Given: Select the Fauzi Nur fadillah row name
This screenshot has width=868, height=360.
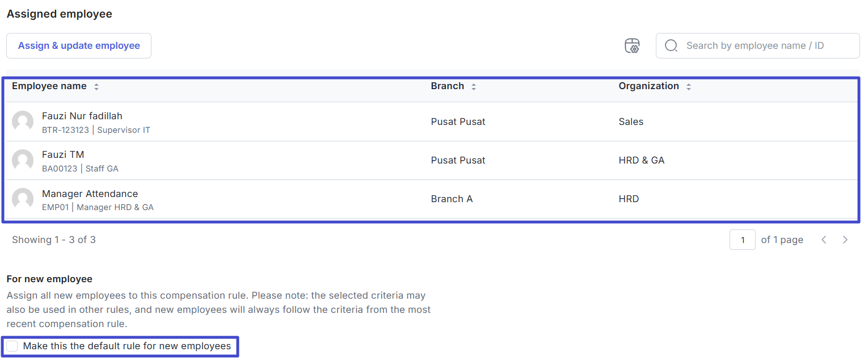Looking at the screenshot, I should pyautogui.click(x=82, y=116).
